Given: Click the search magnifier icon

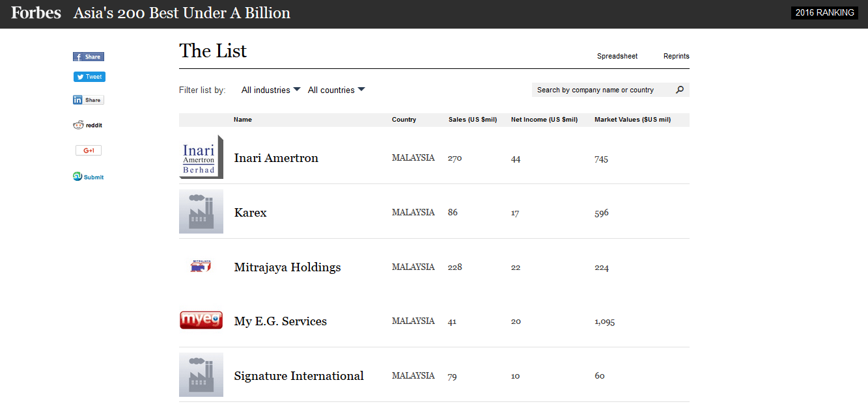Looking at the screenshot, I should 680,90.
